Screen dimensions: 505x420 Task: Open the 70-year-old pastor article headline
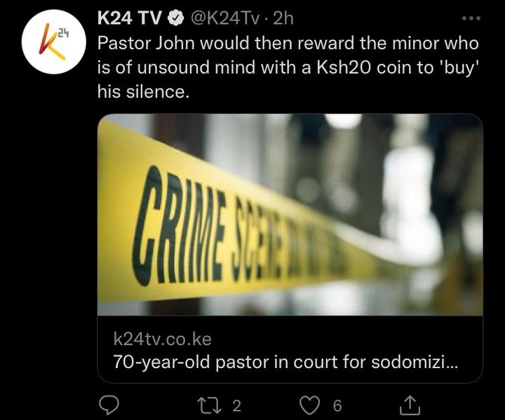[x=285, y=362]
